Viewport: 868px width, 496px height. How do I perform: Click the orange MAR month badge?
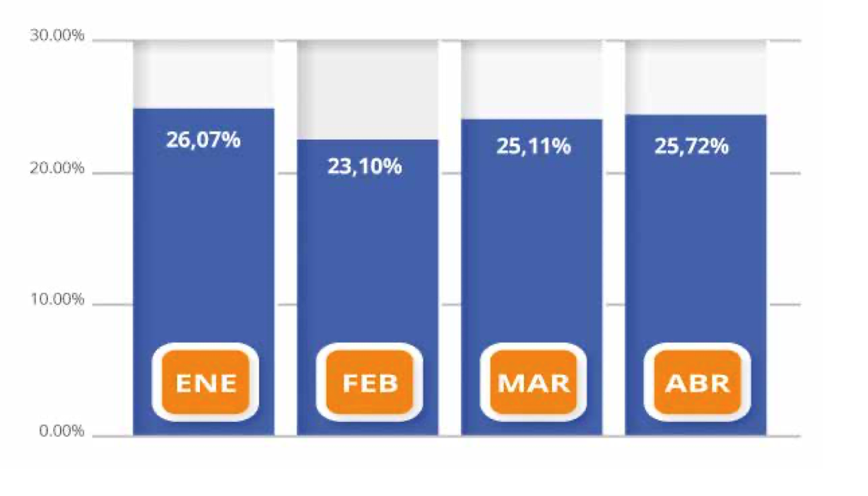(534, 382)
